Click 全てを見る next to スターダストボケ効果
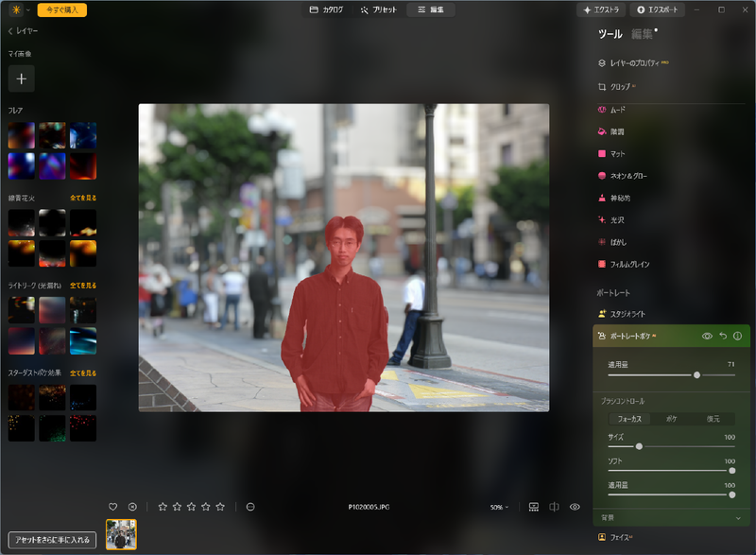This screenshot has width=756, height=555. pyautogui.click(x=83, y=373)
